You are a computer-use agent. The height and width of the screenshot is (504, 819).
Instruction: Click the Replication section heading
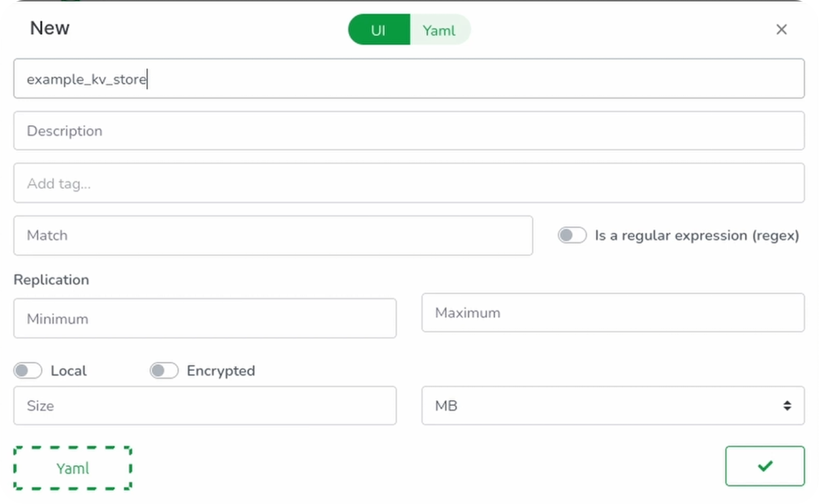(51, 280)
